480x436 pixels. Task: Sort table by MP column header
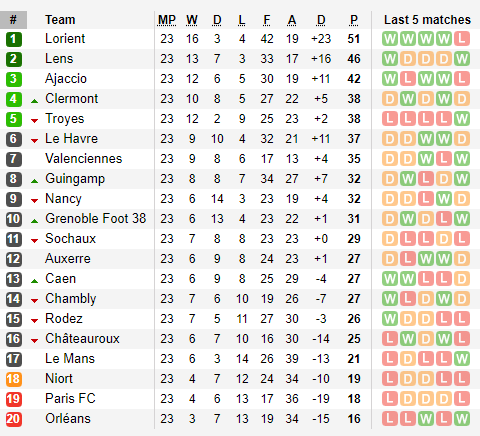[x=167, y=20]
